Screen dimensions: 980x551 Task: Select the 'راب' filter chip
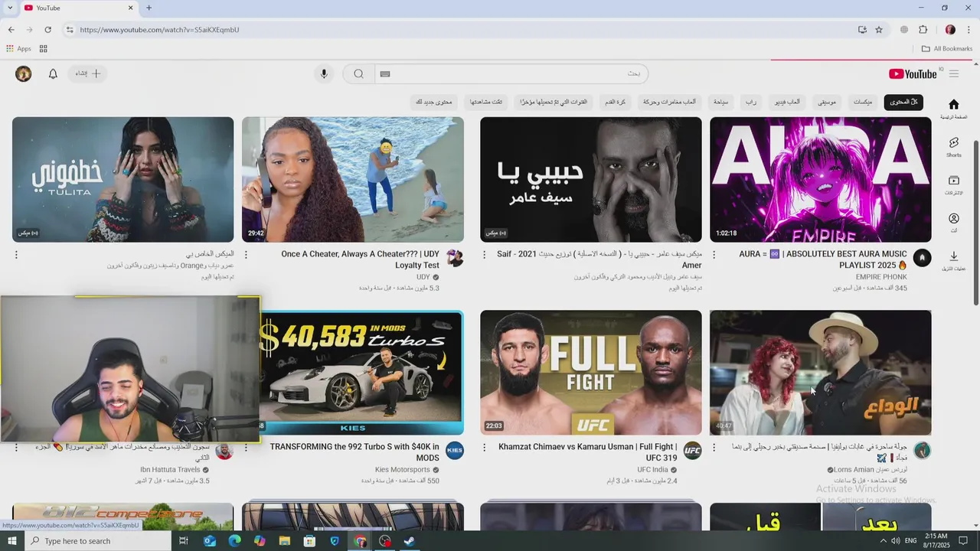(x=751, y=102)
